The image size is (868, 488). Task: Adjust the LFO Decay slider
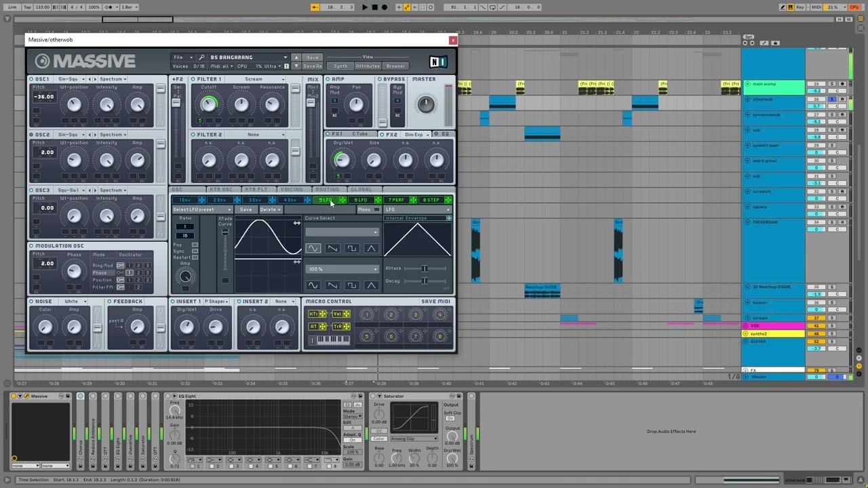click(x=425, y=281)
